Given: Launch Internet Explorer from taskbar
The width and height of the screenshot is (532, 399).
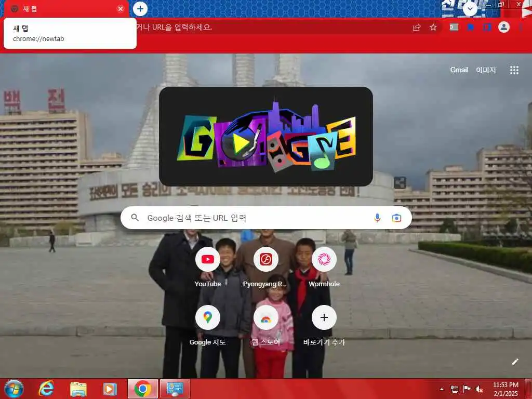Looking at the screenshot, I should (x=46, y=389).
